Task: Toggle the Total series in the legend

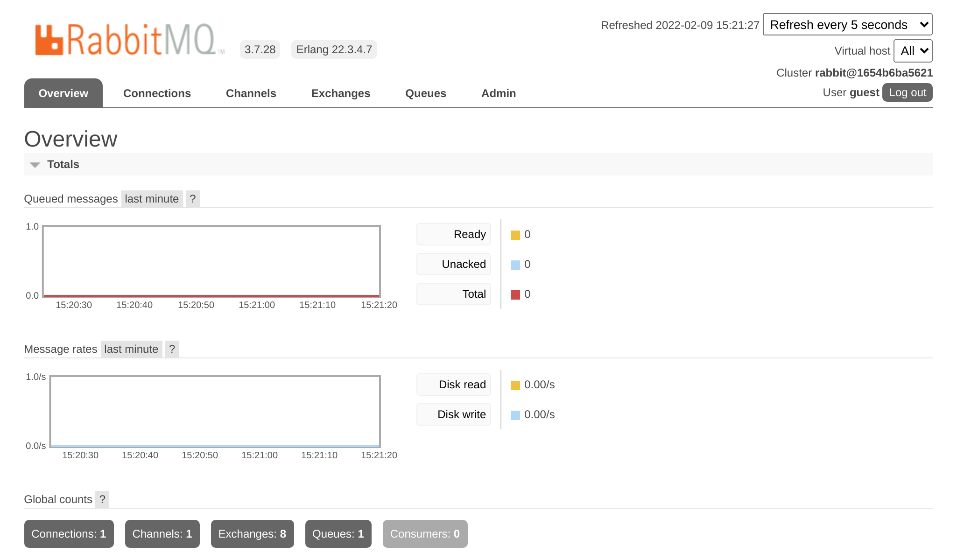Action: 453,294
